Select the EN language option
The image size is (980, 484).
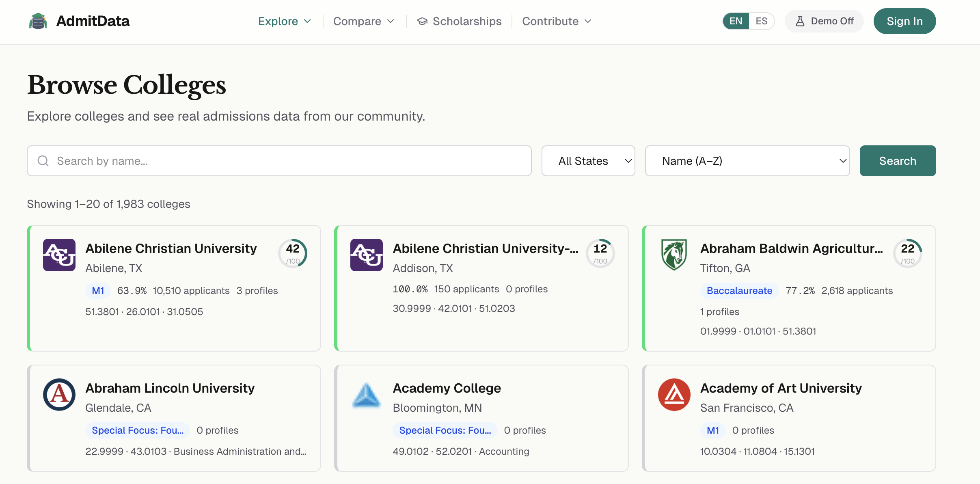tap(736, 21)
